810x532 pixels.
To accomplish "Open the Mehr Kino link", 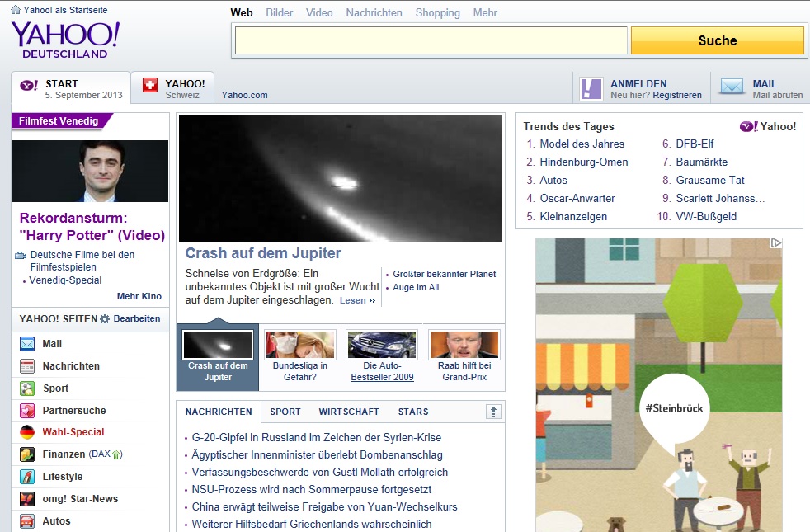I will (x=139, y=296).
